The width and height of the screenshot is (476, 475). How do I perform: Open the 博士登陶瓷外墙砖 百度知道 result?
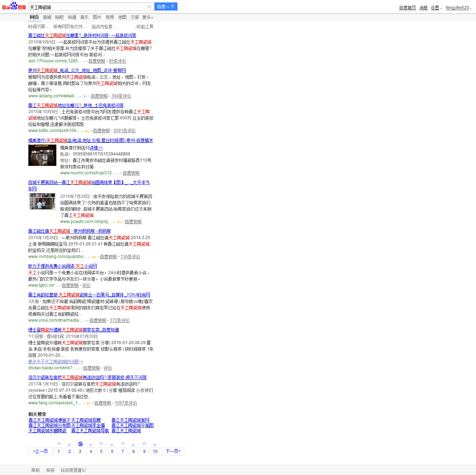pos(73,330)
